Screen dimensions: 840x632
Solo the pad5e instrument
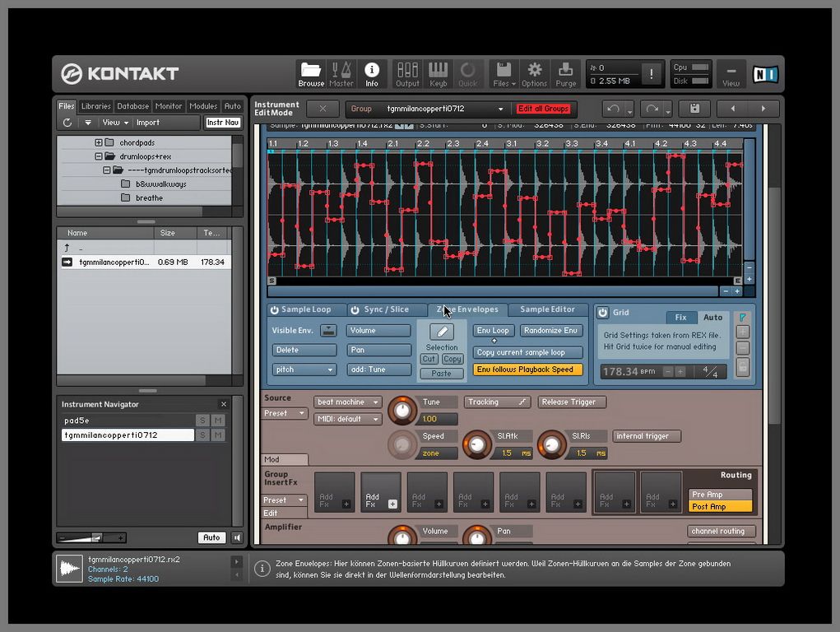pos(202,421)
